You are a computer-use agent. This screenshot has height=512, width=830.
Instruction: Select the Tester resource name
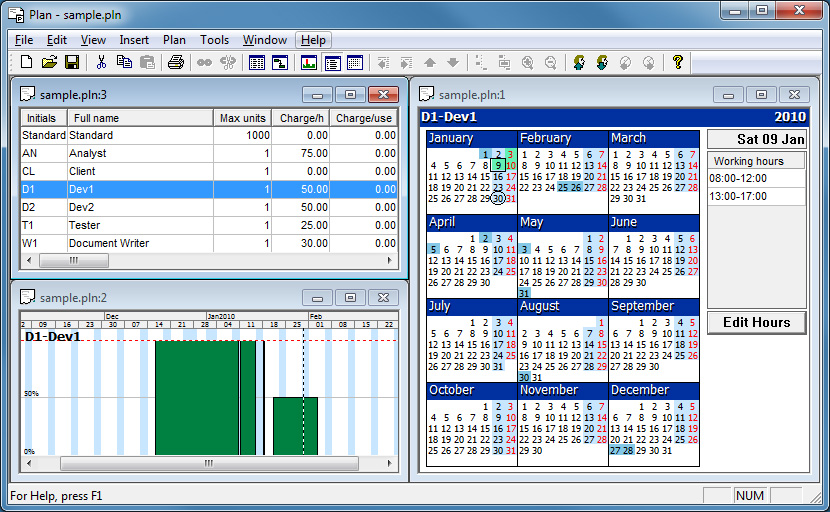click(84, 226)
